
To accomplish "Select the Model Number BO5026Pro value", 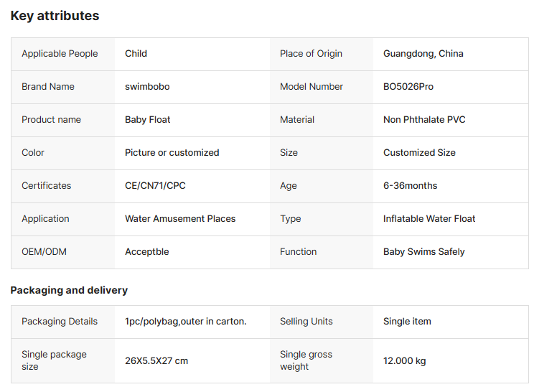I will click(408, 87).
